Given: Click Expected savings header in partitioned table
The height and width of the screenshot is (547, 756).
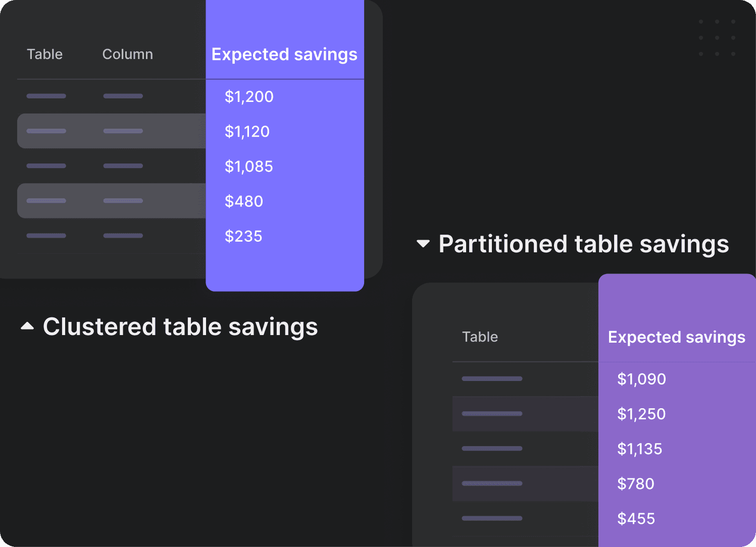Looking at the screenshot, I should click(676, 337).
